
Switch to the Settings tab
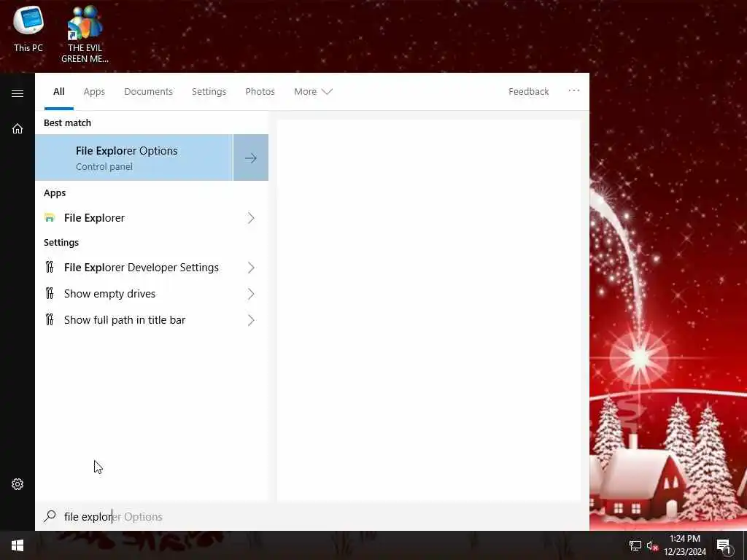(209, 91)
